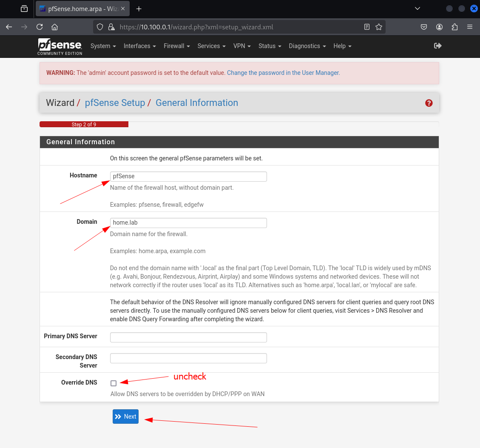Open the tracking protection shield icon

pyautogui.click(x=100, y=27)
